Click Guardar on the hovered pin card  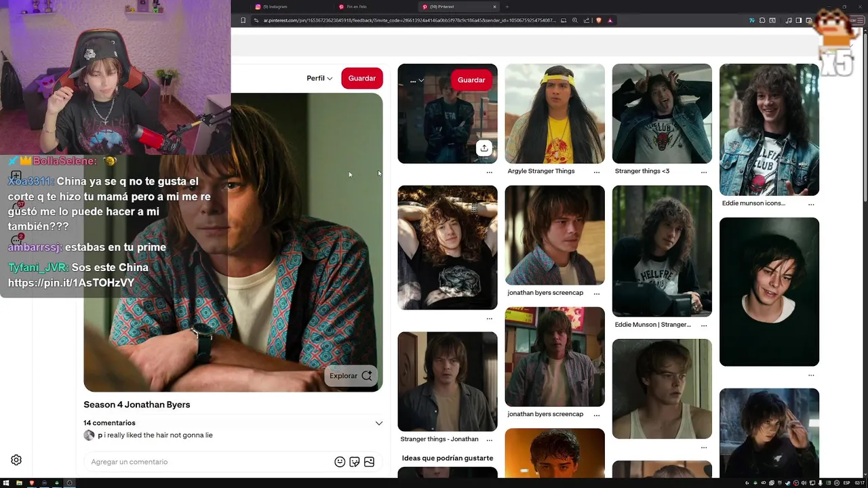click(x=471, y=80)
